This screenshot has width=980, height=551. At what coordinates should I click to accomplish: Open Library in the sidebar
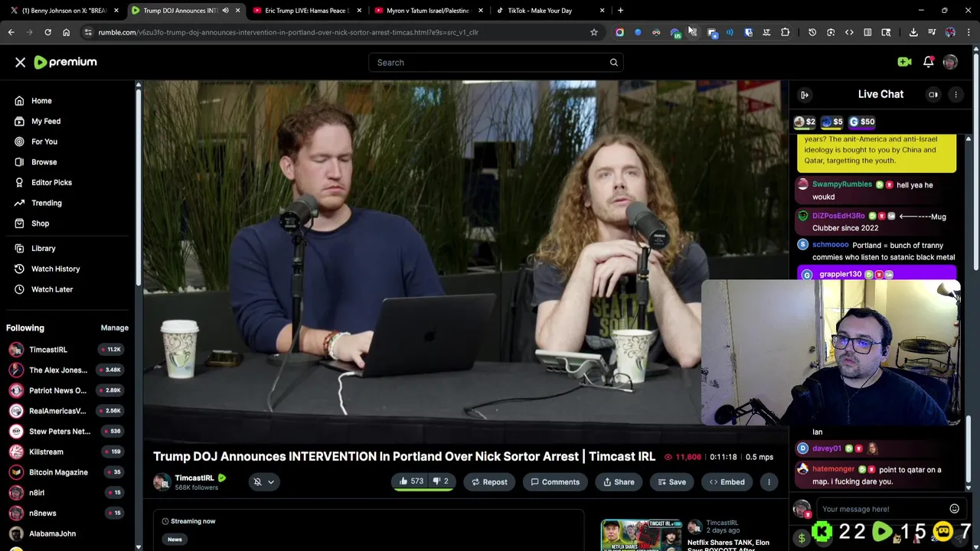tap(44, 249)
